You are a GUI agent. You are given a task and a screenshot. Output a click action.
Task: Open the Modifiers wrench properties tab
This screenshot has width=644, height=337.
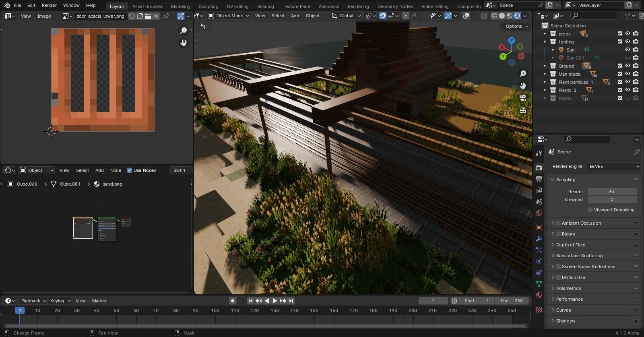(x=539, y=239)
